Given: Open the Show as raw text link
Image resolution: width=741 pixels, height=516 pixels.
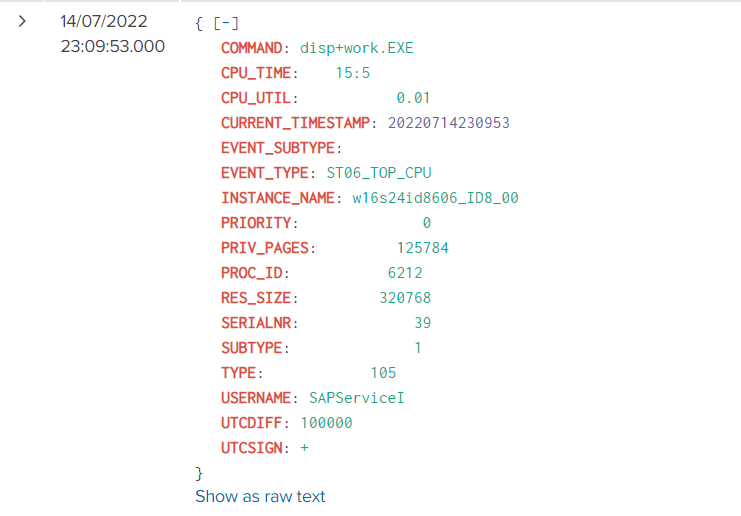Looking at the screenshot, I should pyautogui.click(x=260, y=496).
